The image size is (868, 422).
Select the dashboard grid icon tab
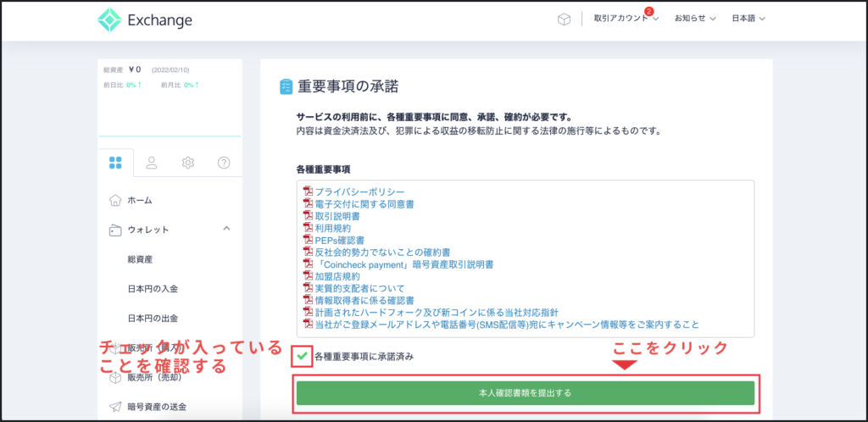coord(116,162)
